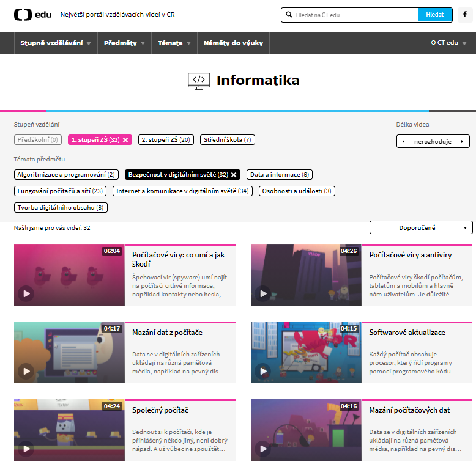Image resolution: width=476 pixels, height=467 pixels.
Task: Click left arrow of video length selector
Action: pos(403,142)
